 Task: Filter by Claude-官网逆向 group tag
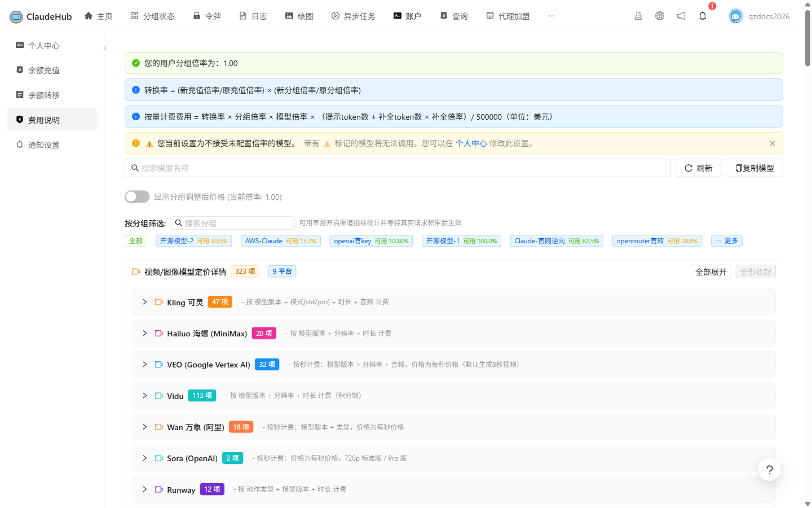click(x=557, y=241)
